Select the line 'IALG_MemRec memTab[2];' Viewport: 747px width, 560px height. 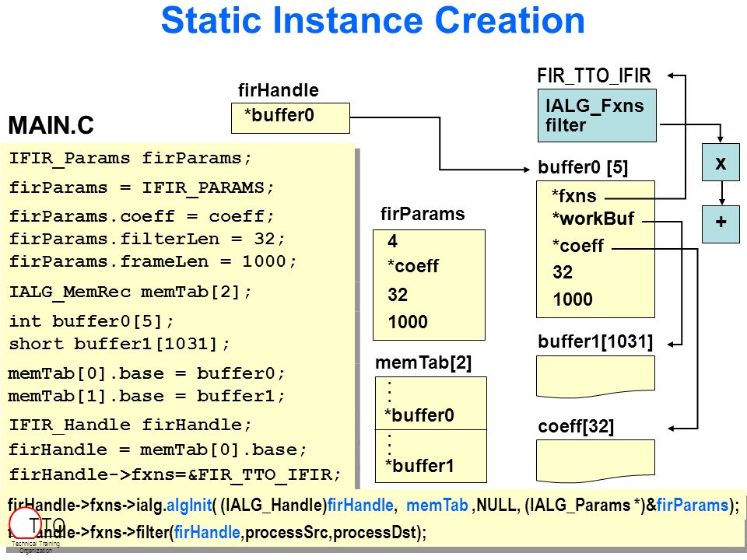130,292
